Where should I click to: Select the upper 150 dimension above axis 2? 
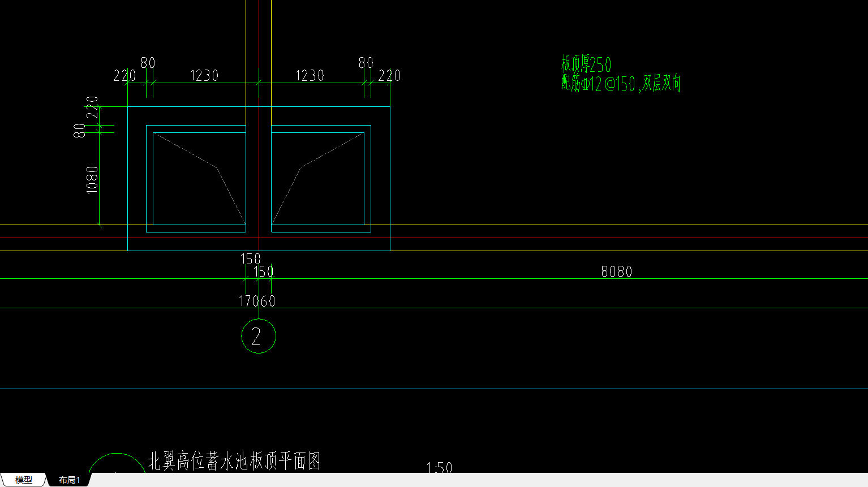[251, 259]
